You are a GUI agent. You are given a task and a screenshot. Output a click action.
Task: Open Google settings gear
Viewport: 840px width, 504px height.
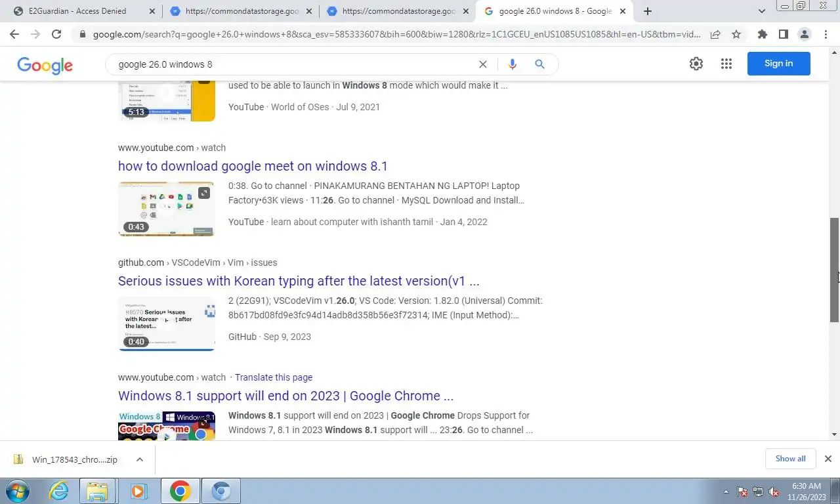tap(696, 64)
